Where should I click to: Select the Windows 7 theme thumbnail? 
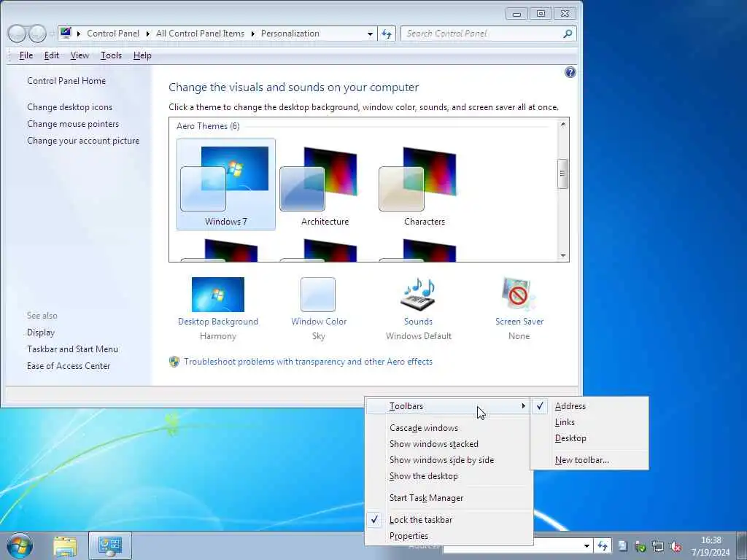[x=226, y=184]
